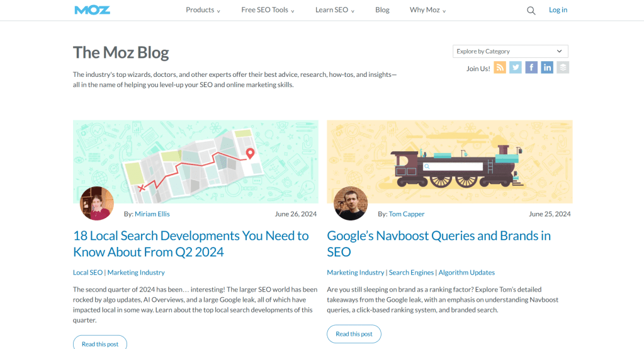Click the June 25, 2024 date
Viewport: 644px width, 349px height.
pyautogui.click(x=550, y=214)
